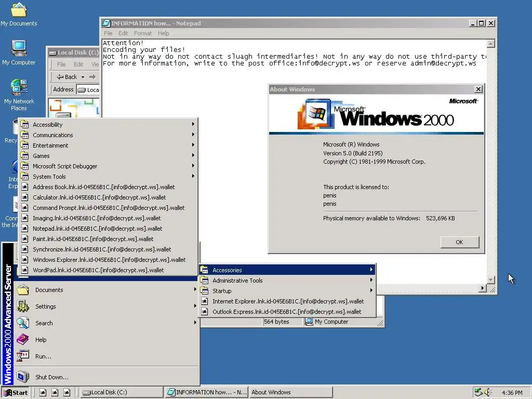Click the encrypted Outlook Express.lnk wallet entry
Viewport: 532px width, 399px height.
287,312
